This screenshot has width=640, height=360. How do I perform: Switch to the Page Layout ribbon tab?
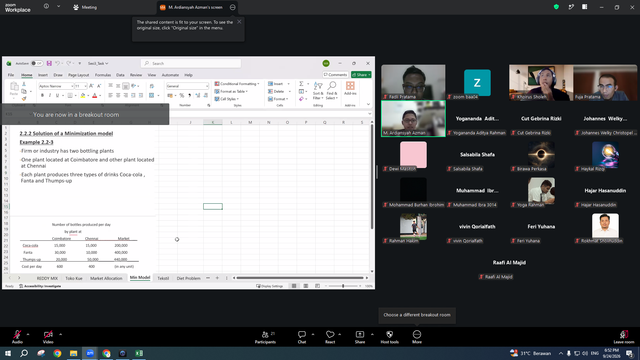78,75
